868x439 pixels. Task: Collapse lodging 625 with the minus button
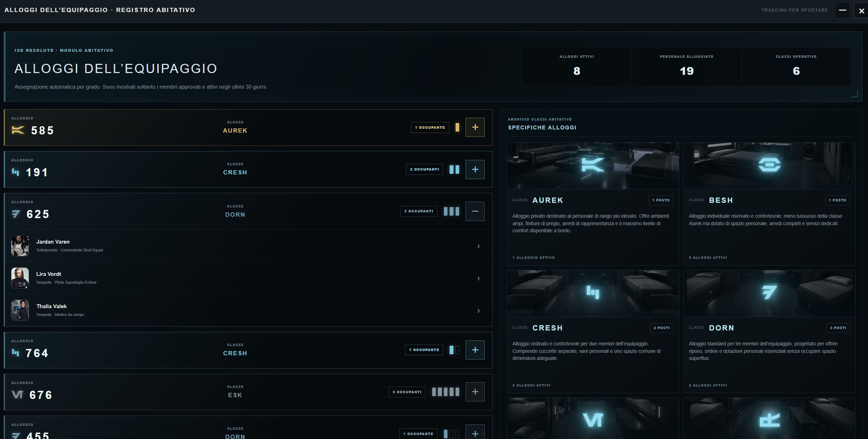(x=475, y=211)
